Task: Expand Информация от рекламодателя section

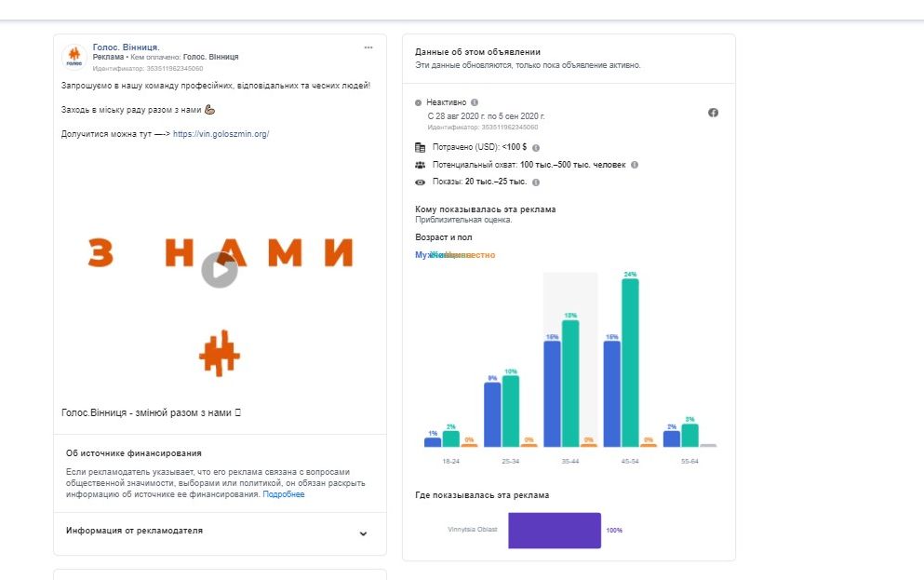Action: [x=363, y=533]
